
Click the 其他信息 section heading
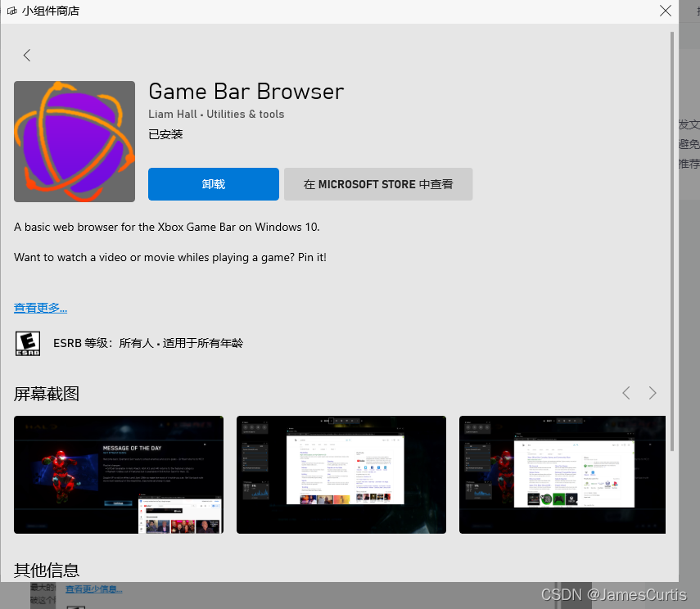click(47, 571)
